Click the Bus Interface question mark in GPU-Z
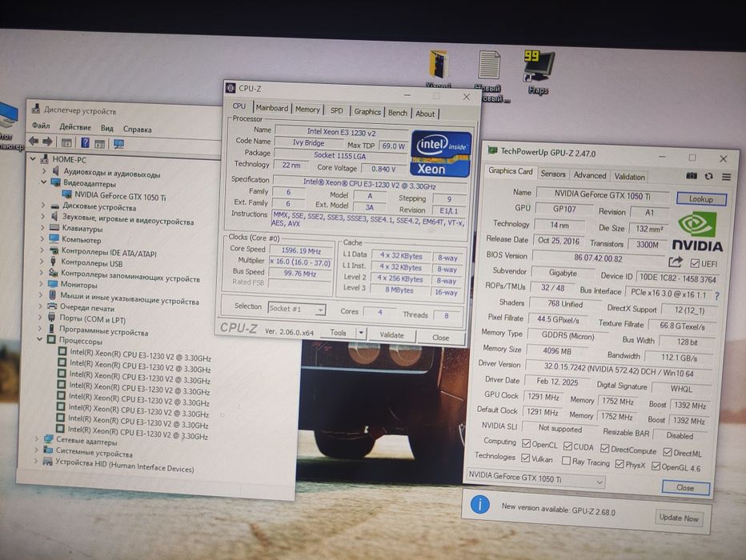Image resolution: width=746 pixels, height=560 pixels. point(717,296)
